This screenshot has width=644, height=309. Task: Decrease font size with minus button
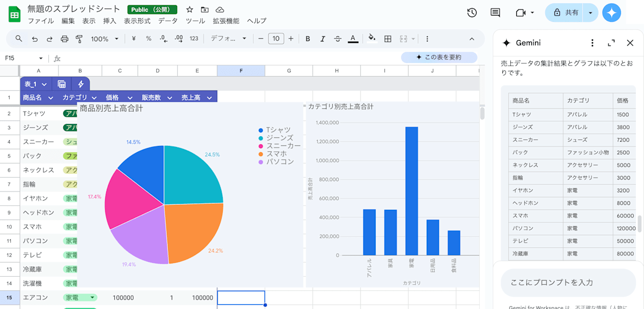(261, 39)
